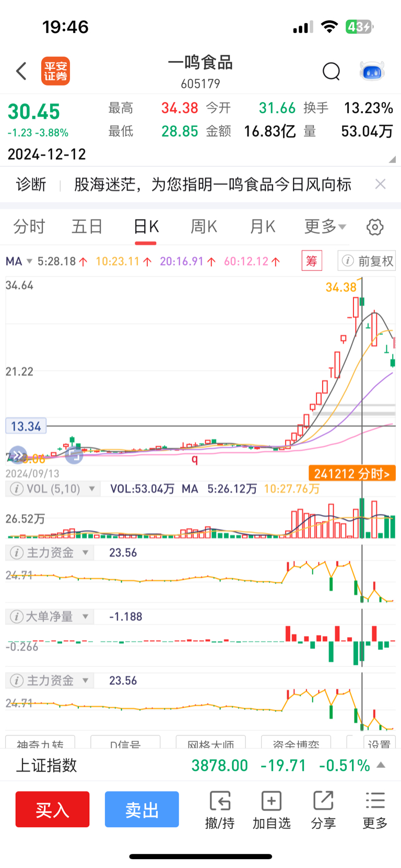Image resolution: width=401 pixels, height=868 pixels.
Task: Switch to the 月K tab
Action: [x=262, y=227]
